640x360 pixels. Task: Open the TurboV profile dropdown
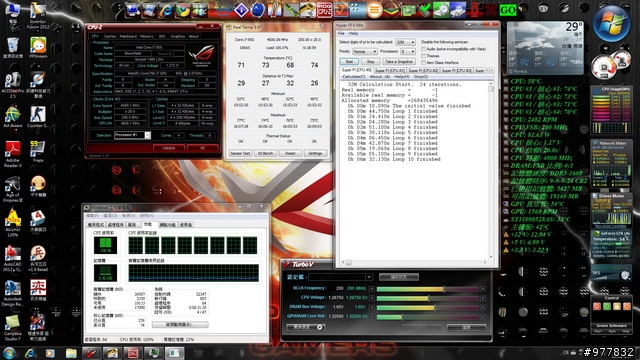[340, 277]
